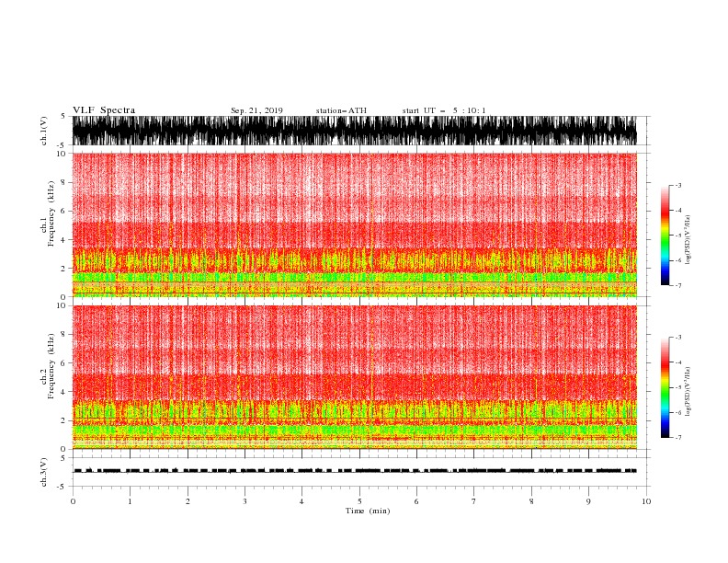Click tick label "4" on the time axis
The height and width of the screenshot is (563, 728).
click(x=301, y=501)
